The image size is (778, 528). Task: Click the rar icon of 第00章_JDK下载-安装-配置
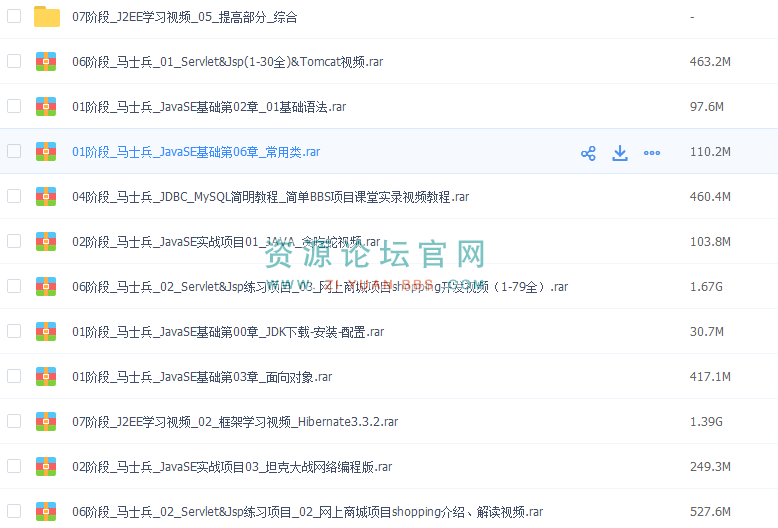pos(46,331)
